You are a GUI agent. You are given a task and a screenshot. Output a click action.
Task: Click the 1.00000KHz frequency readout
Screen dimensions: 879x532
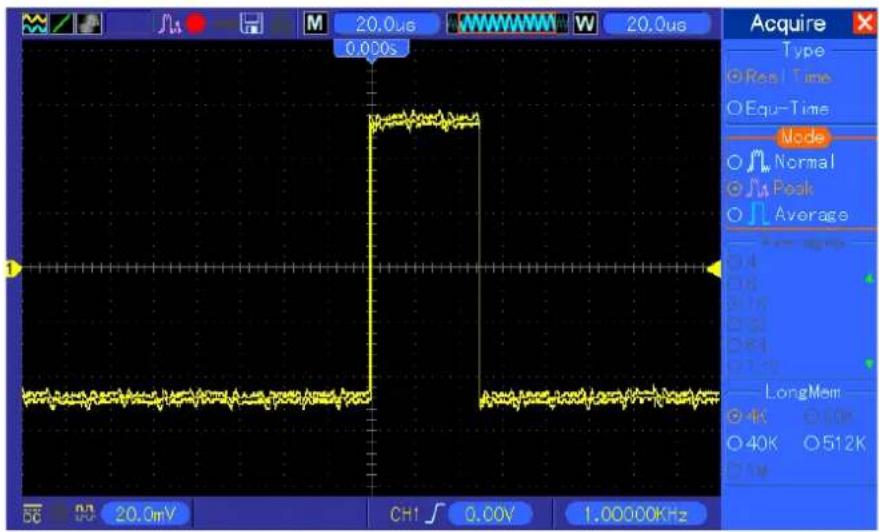point(635,514)
